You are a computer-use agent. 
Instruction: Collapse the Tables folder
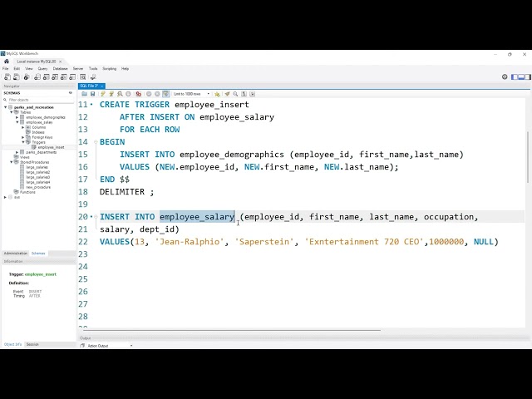(12, 112)
